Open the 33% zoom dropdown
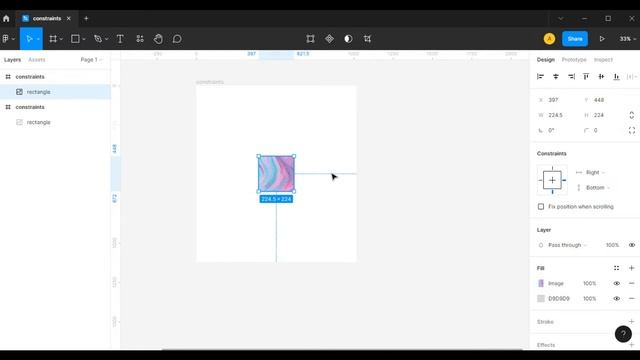640x360 pixels. click(627, 39)
